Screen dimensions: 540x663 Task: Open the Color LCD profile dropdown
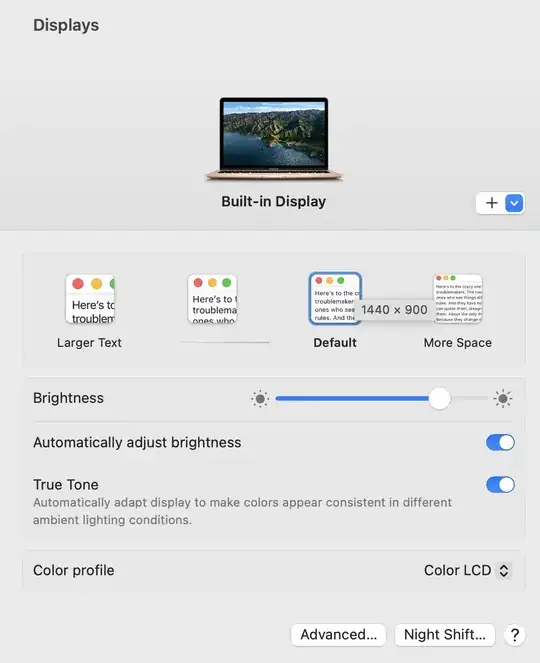click(x=468, y=570)
